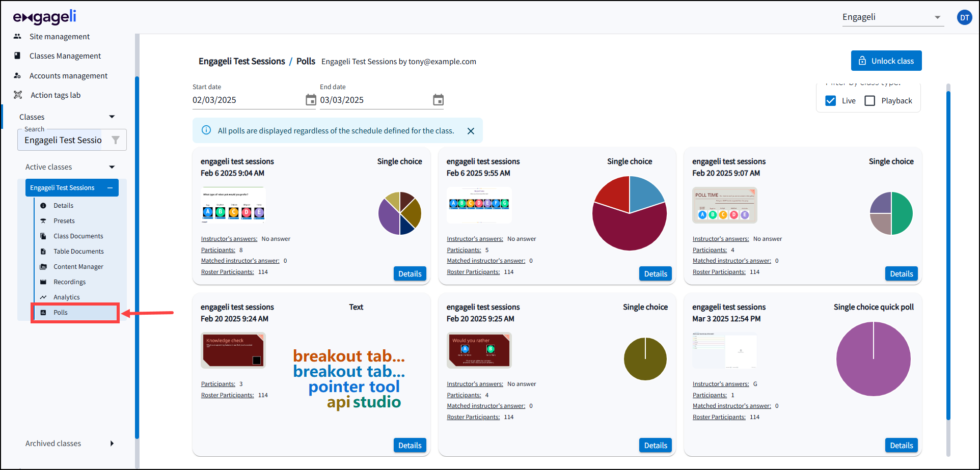Collapse the Engageli Test Sessions minus icon
Screen dimensions: 980x470
(x=110, y=188)
